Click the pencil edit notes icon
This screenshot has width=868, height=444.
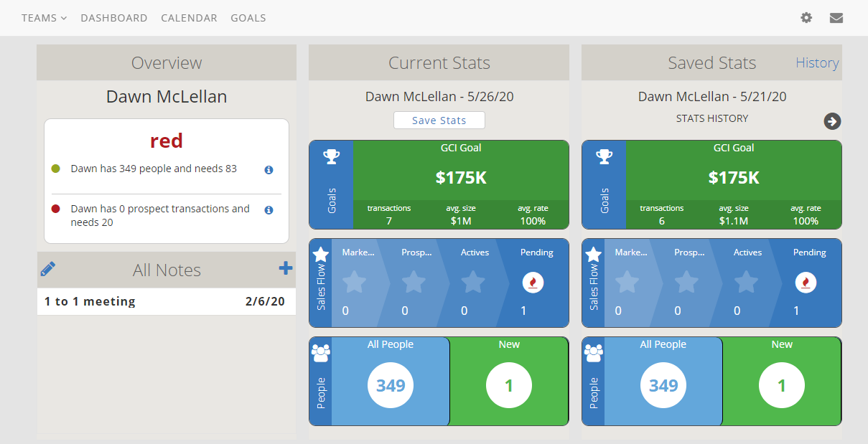point(48,269)
